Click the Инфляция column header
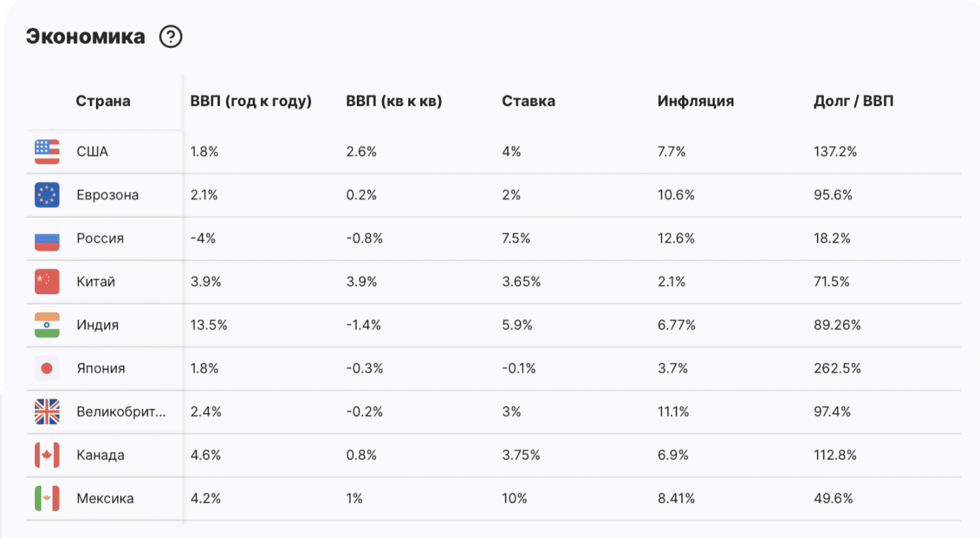This screenshot has height=538, width=980. pos(695,101)
